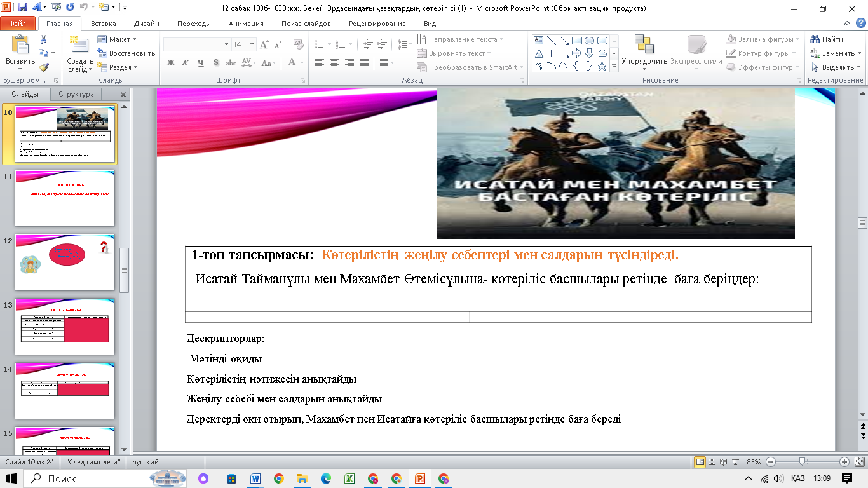Click the Paste clipboard icon
Image resolution: width=868 pixels, height=488 pixels.
tap(20, 46)
